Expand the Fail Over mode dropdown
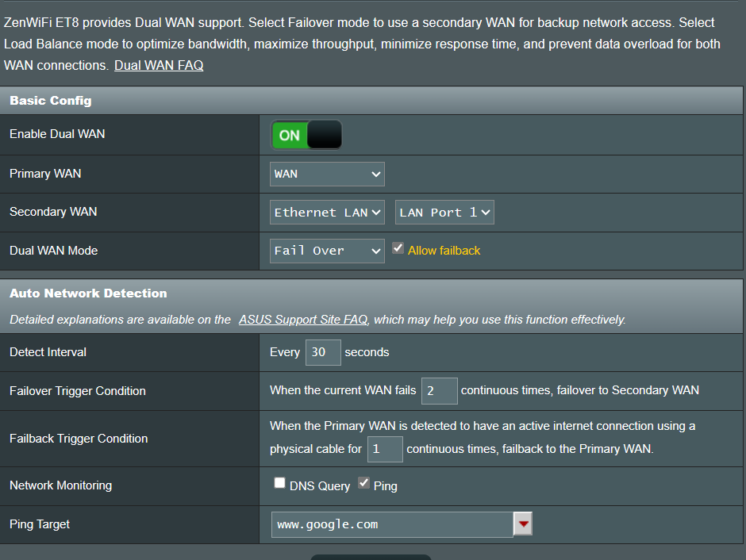This screenshot has height=560, width=746. pyautogui.click(x=327, y=251)
